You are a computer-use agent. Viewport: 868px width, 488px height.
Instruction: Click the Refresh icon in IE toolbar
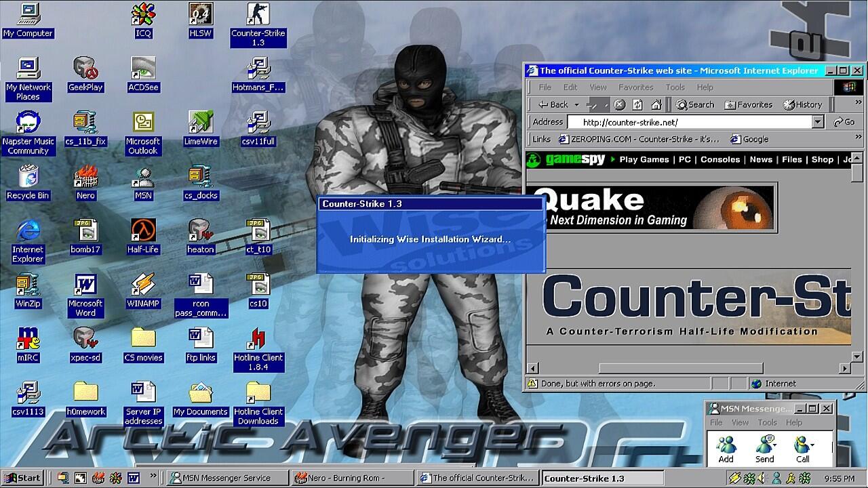click(637, 104)
